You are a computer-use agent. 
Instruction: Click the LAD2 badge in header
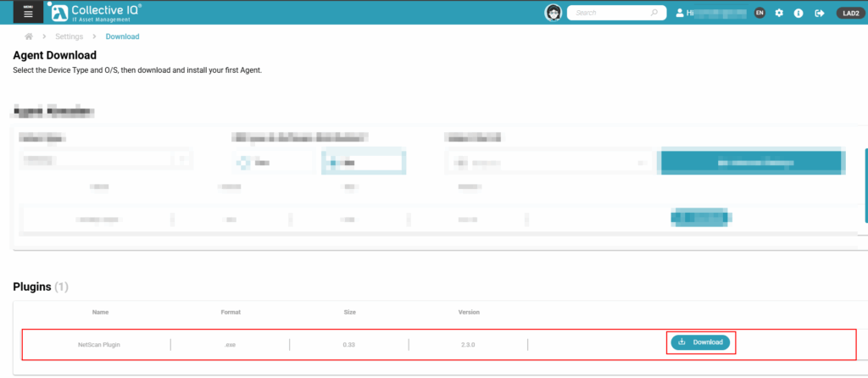click(849, 14)
